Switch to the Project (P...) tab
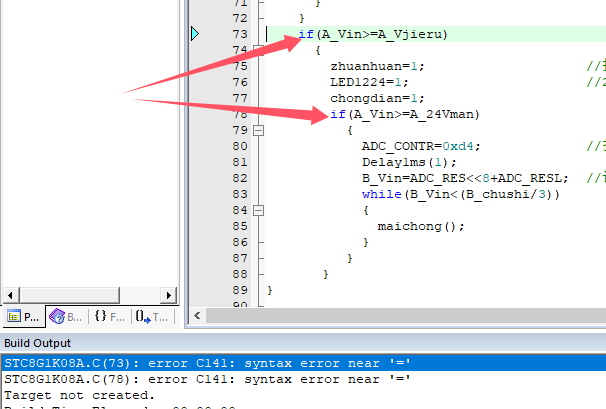 click(x=23, y=317)
